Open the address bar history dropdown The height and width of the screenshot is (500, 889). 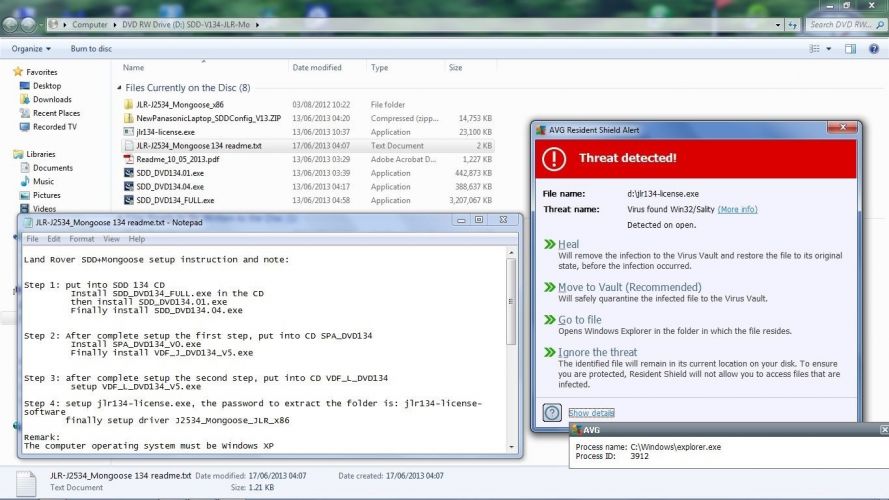(777, 25)
